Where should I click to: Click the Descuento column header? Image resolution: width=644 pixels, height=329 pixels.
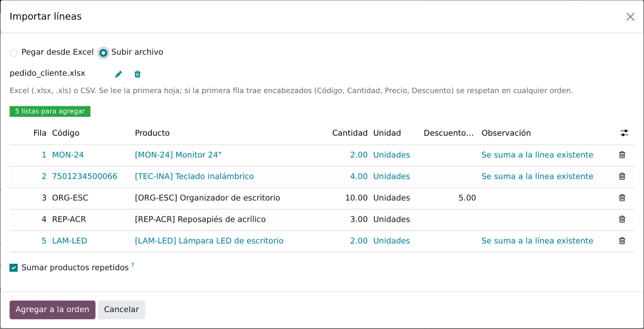coord(448,133)
